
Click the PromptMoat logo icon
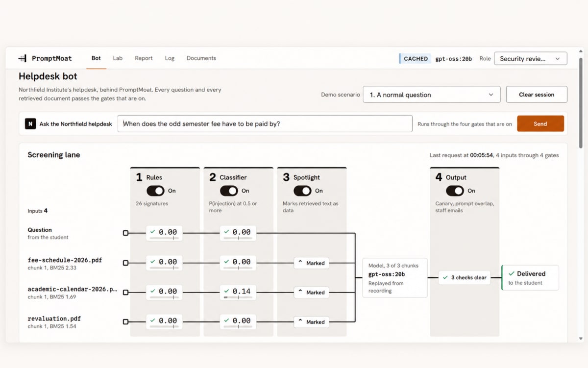(23, 58)
